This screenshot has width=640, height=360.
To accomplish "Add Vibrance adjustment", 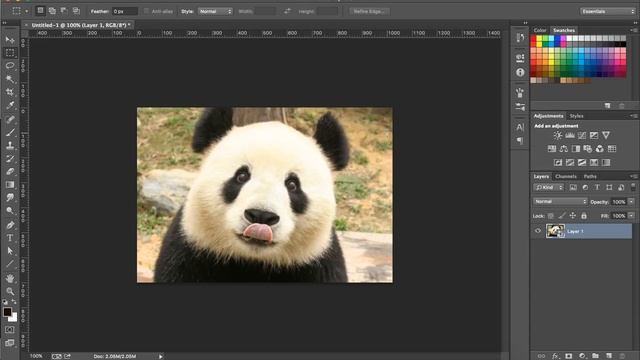I will click(606, 135).
